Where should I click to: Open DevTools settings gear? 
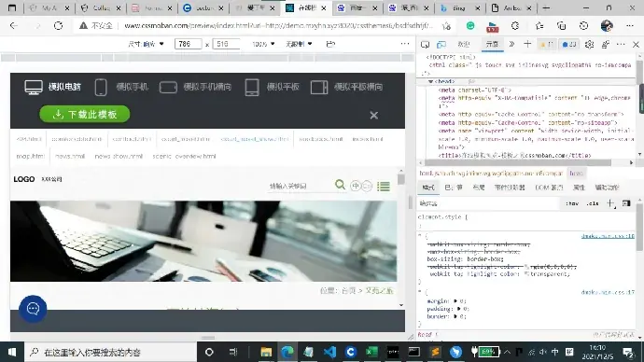pyautogui.click(x=589, y=44)
